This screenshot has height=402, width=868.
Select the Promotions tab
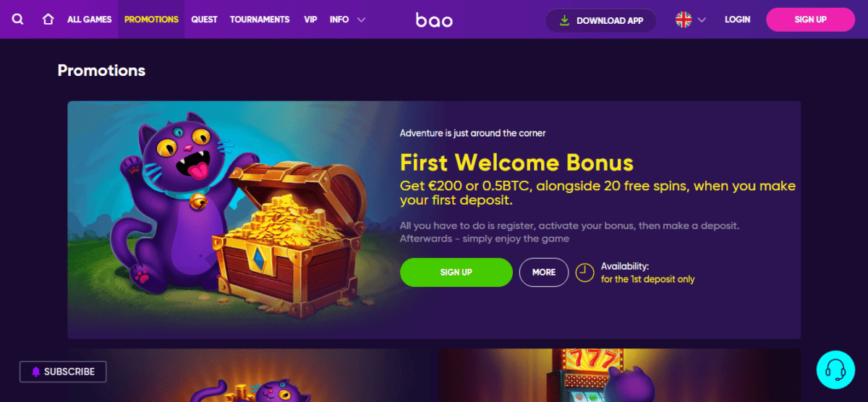pos(151,20)
